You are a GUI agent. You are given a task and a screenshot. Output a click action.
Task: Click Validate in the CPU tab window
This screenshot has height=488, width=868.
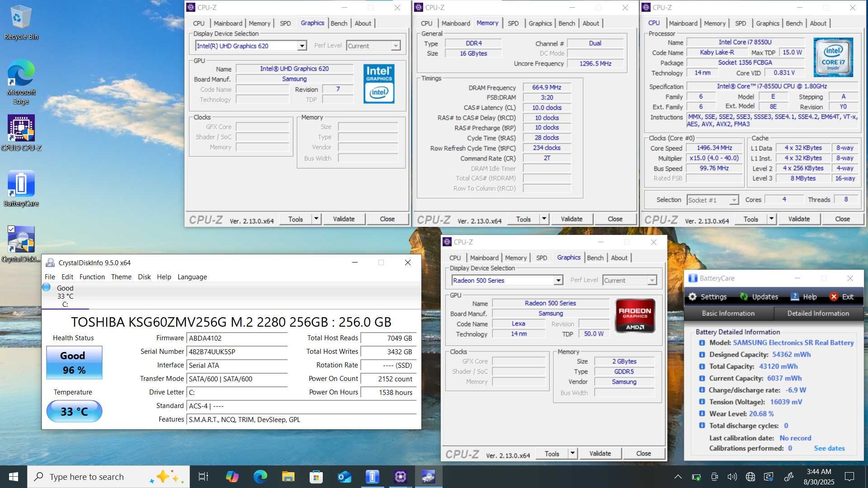point(799,219)
